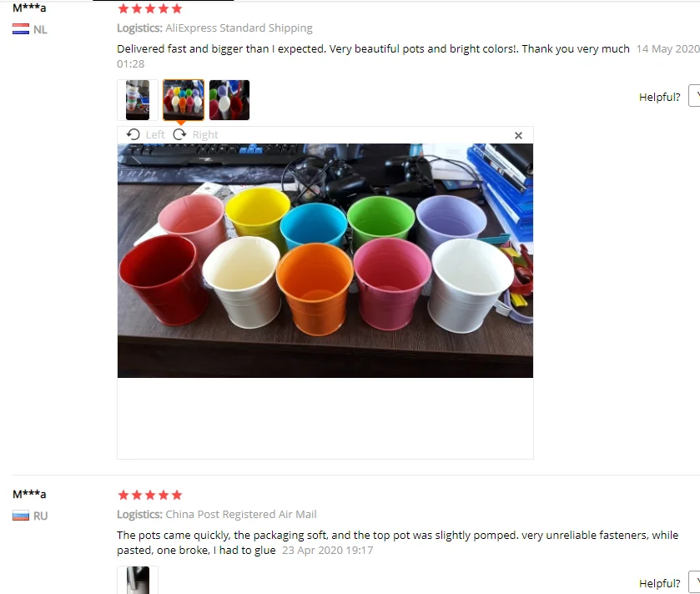Click the enlarged colorful pots image
The height and width of the screenshot is (594, 700).
[325, 260]
